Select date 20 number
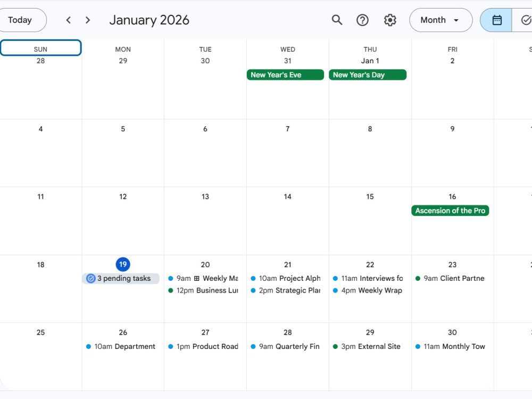This screenshot has height=399, width=532. pyautogui.click(x=205, y=264)
